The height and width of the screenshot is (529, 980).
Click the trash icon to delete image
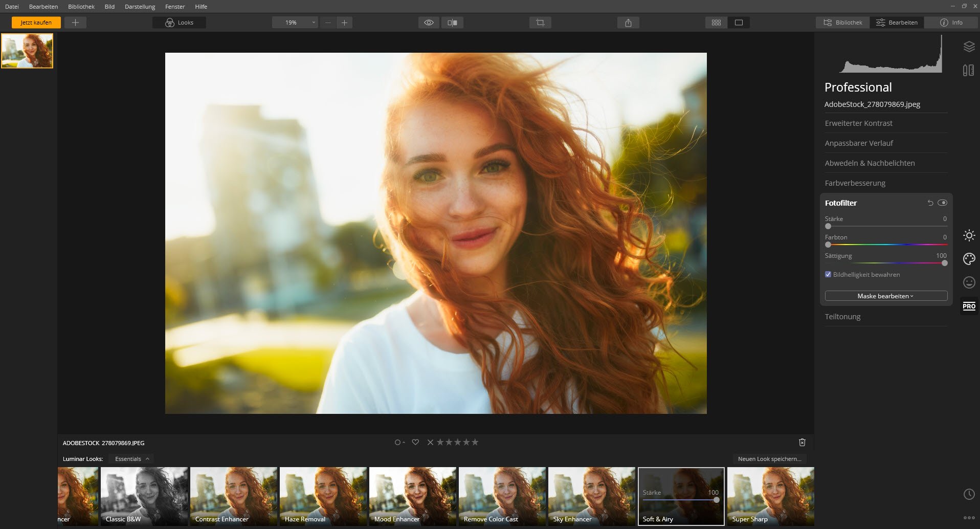pos(802,443)
